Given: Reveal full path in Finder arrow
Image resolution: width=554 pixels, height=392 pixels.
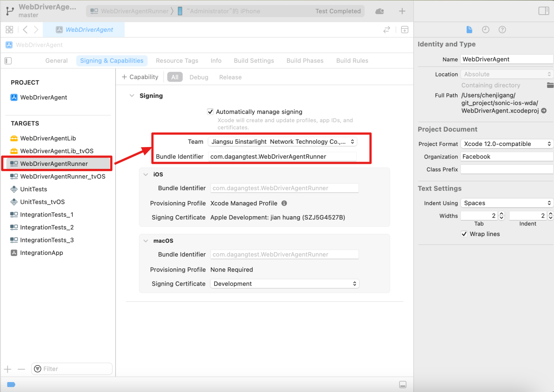Looking at the screenshot, I should pos(544,110).
